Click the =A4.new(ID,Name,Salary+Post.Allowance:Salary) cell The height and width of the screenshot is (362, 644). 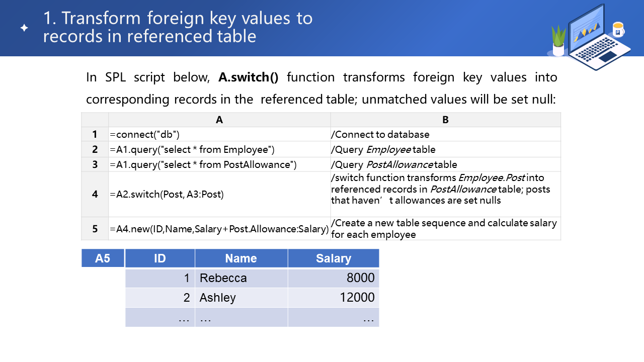click(x=219, y=229)
